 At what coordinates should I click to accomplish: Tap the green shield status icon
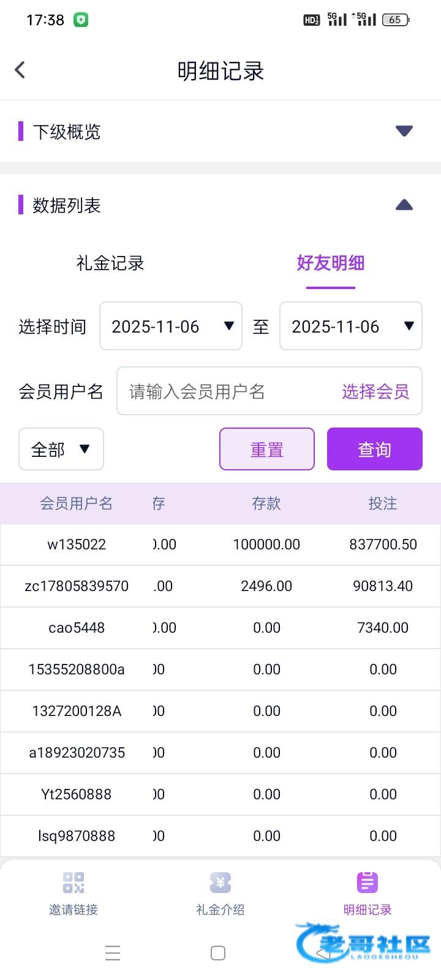81,20
